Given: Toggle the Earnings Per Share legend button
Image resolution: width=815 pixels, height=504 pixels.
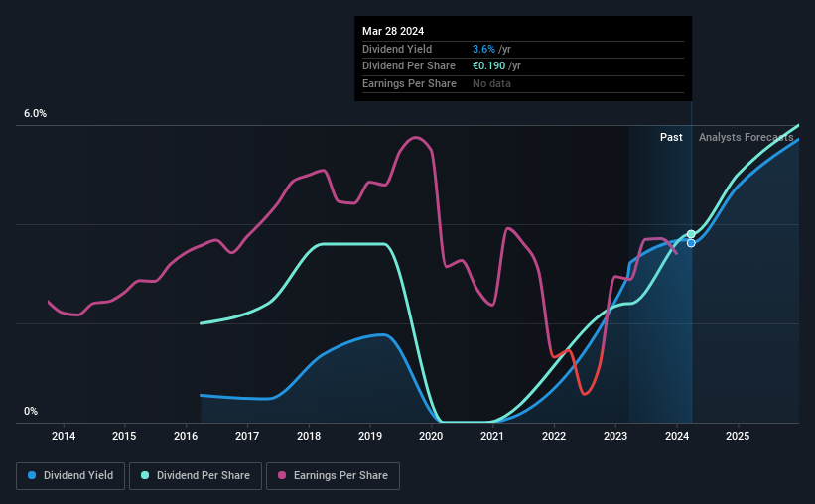Looking at the screenshot, I should point(333,476).
